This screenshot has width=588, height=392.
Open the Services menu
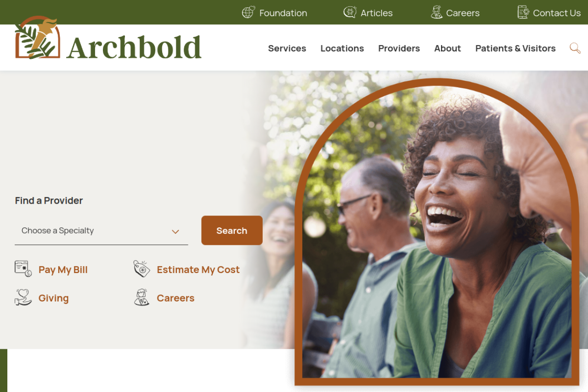[287, 48]
